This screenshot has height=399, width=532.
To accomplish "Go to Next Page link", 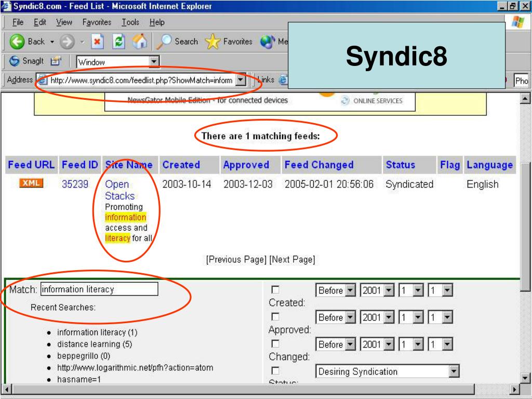I will 292,260.
